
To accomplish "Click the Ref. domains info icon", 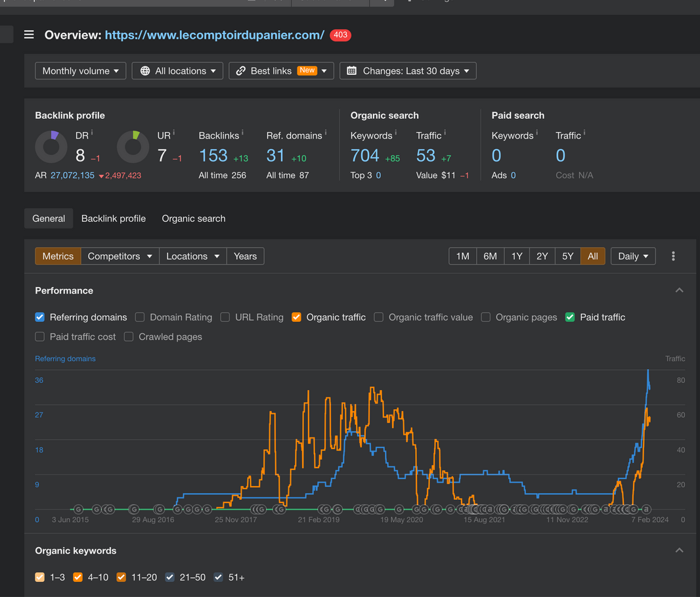I will click(x=326, y=133).
